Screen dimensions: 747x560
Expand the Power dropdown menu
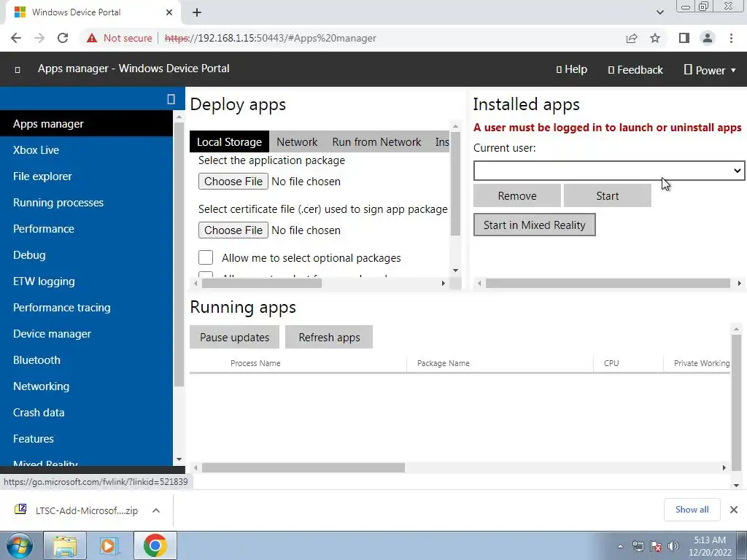pyautogui.click(x=710, y=70)
